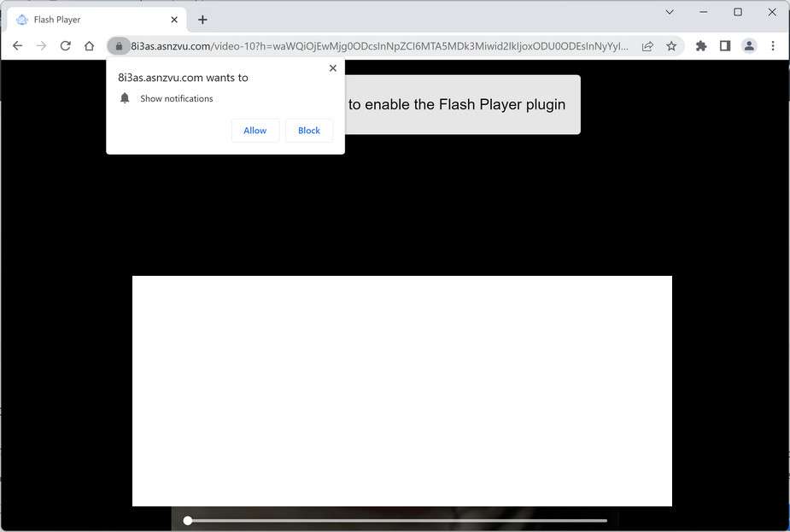790x532 pixels.
Task: Maximize the browser window
Action: click(738, 12)
